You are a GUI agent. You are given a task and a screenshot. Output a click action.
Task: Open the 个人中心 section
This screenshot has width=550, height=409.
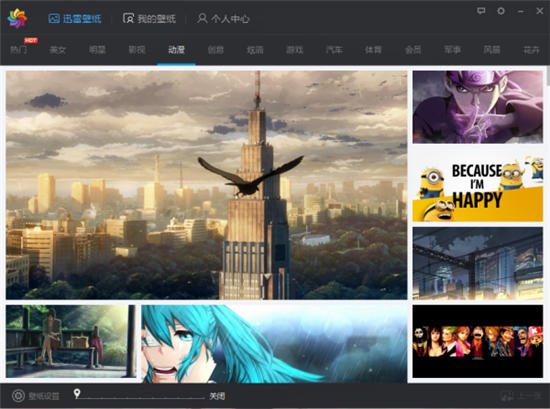[223, 18]
